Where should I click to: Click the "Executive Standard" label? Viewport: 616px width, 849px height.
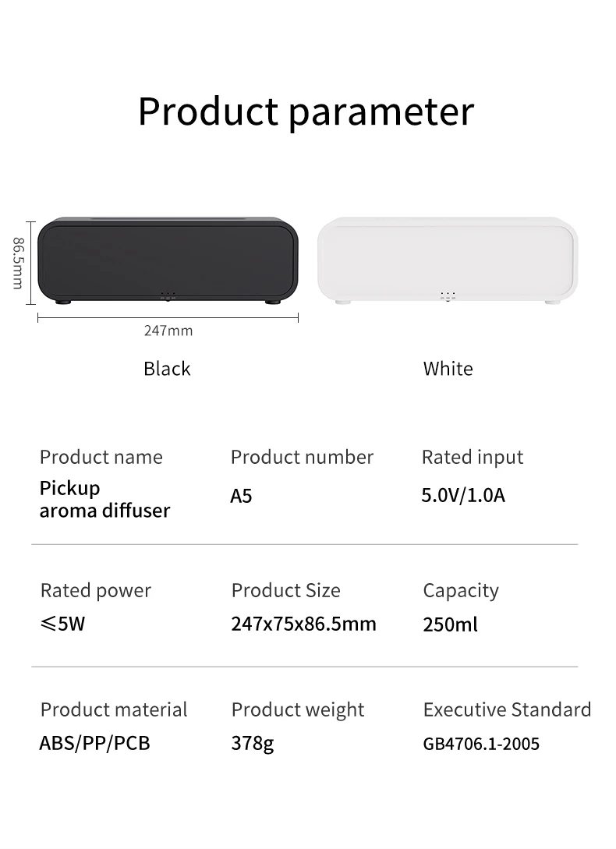coord(507,709)
